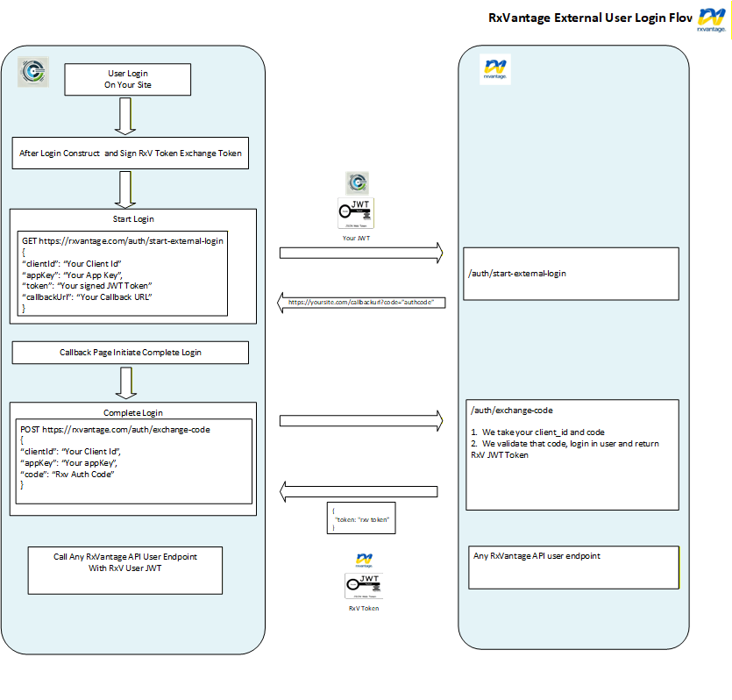The width and height of the screenshot is (732, 700).
Task: Click We take your client_id and code
Action: tap(537, 432)
